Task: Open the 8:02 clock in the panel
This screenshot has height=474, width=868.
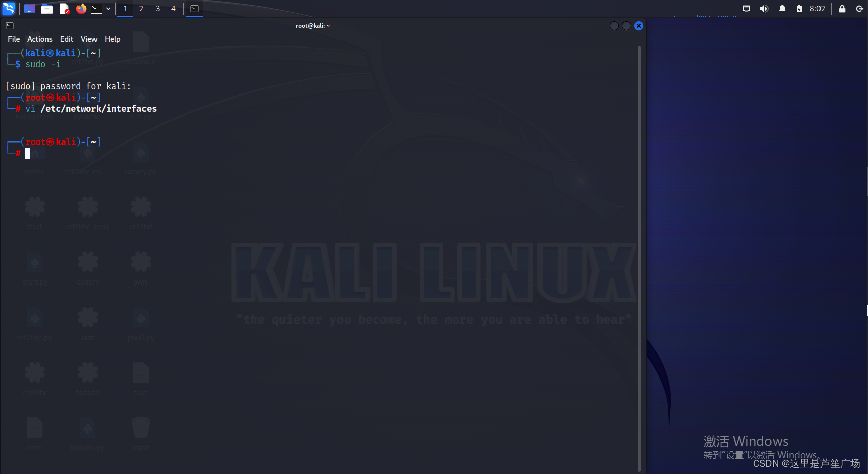Action: (817, 9)
